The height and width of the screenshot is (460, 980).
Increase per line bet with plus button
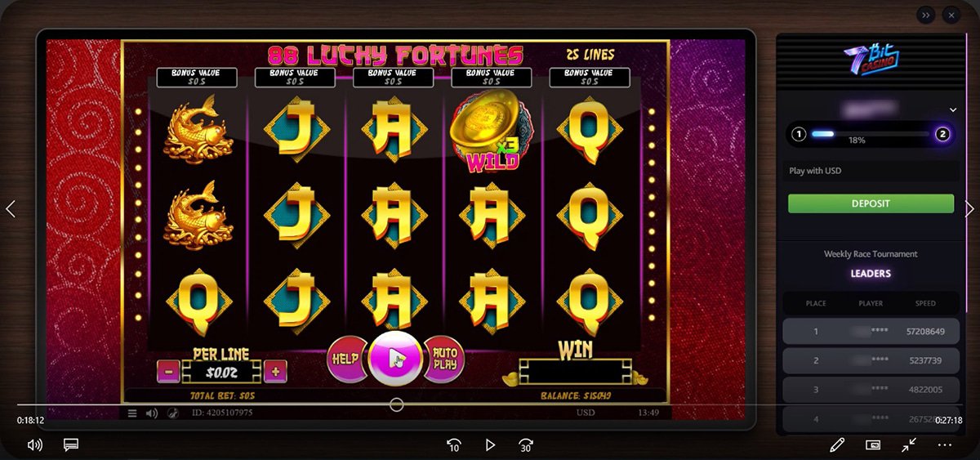[275, 371]
